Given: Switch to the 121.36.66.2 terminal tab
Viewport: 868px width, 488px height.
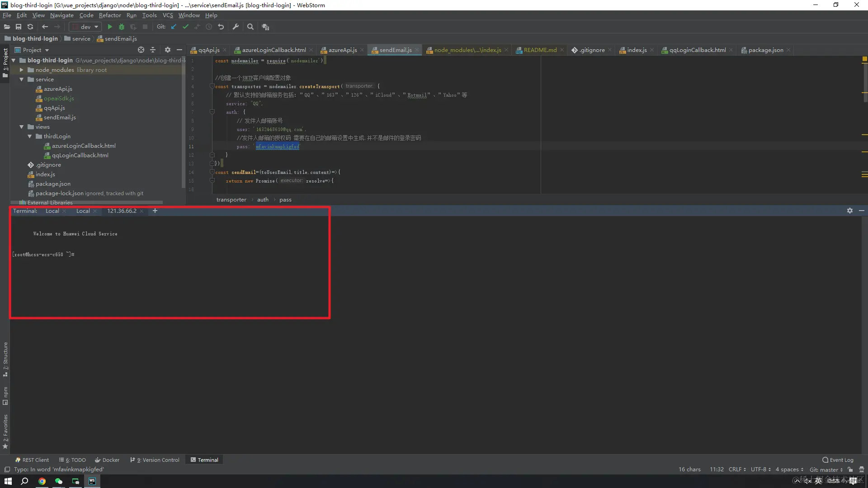Looking at the screenshot, I should (x=122, y=211).
